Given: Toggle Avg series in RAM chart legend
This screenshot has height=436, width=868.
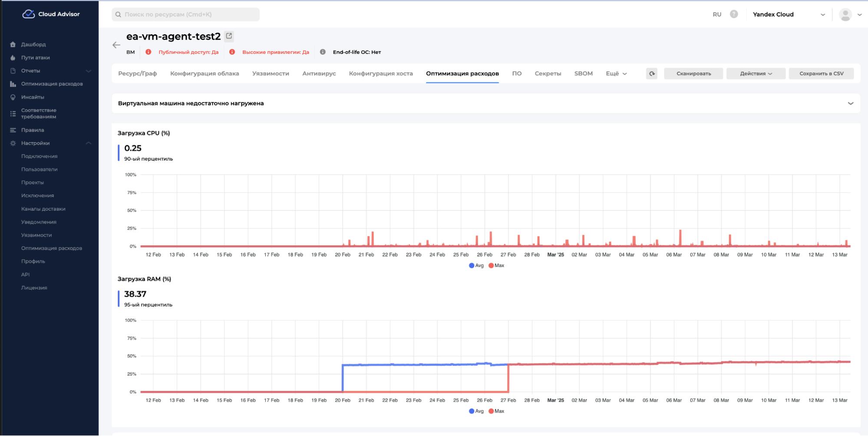Looking at the screenshot, I should 476,411.
